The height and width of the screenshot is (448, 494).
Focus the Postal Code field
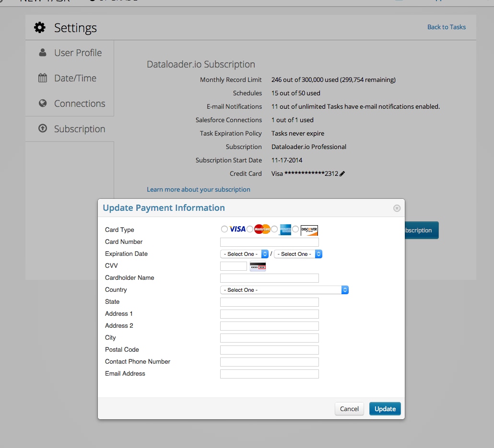point(270,350)
